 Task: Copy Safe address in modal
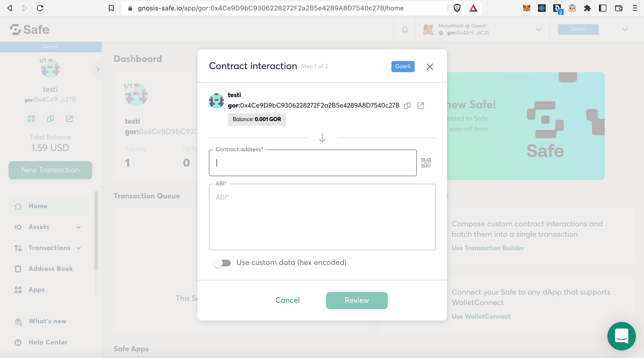(407, 106)
